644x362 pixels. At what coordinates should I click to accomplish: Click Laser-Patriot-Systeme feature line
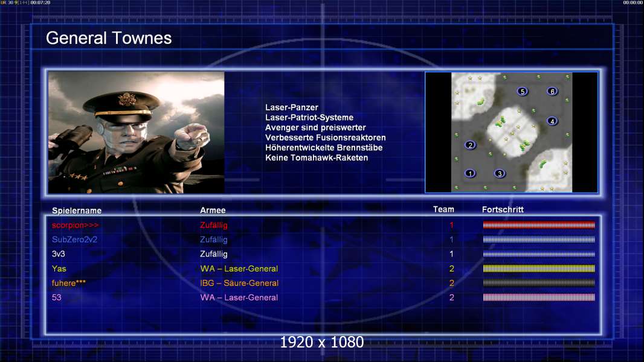click(x=309, y=117)
